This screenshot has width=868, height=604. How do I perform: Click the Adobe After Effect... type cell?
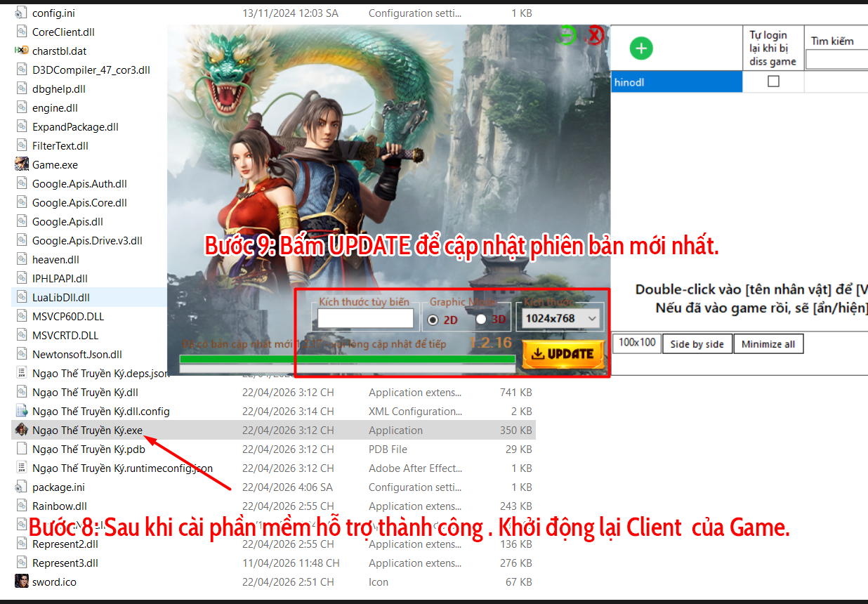pos(416,468)
